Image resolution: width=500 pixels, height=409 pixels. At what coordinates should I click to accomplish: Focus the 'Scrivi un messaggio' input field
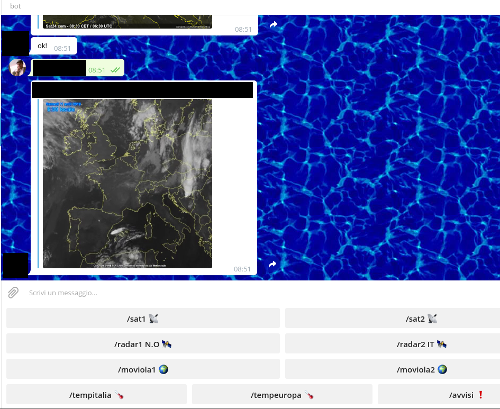[260, 293]
